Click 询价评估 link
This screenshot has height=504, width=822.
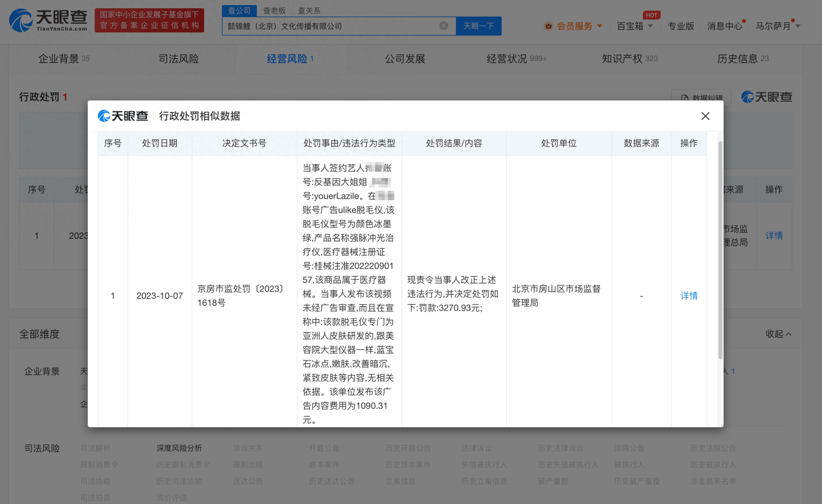click(172, 497)
